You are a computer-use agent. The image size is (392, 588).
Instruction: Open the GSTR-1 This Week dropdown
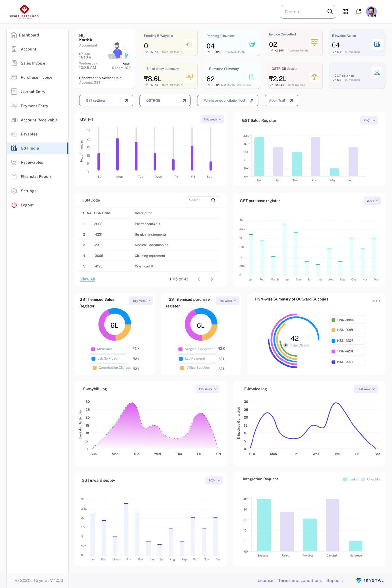click(212, 119)
